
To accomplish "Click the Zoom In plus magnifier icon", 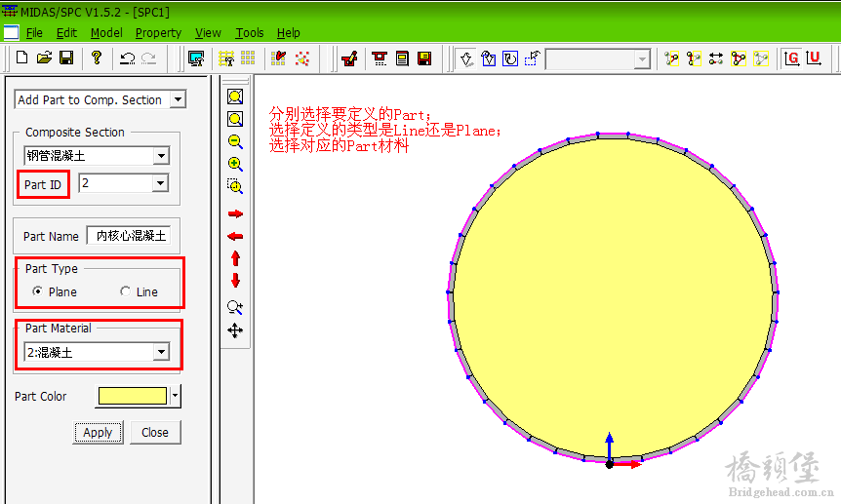I will (235, 164).
